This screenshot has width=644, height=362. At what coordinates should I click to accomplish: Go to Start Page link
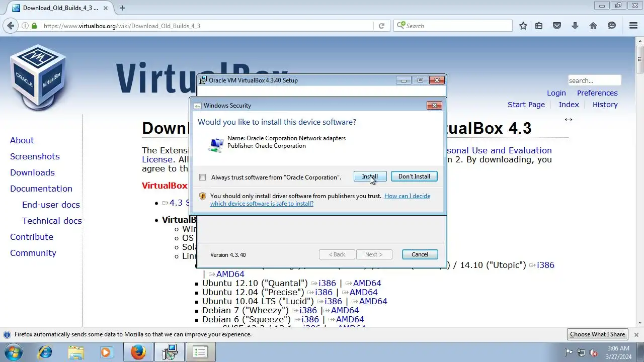click(x=526, y=105)
